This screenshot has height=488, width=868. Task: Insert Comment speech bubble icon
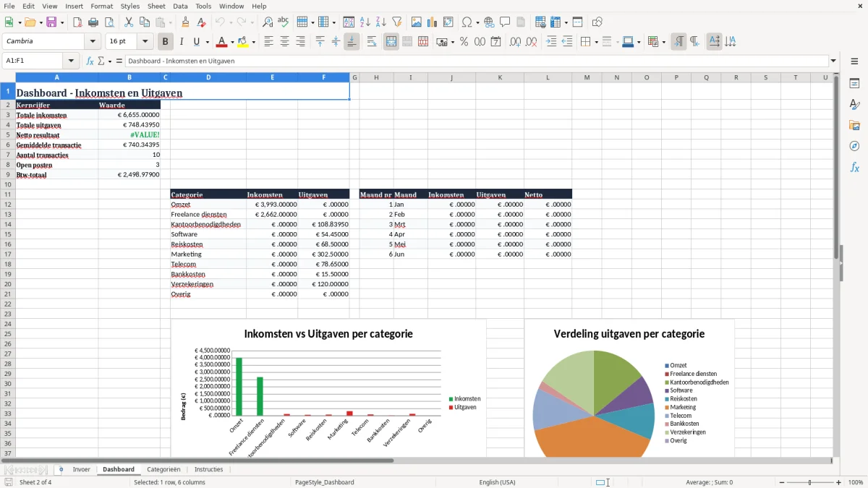[505, 22]
